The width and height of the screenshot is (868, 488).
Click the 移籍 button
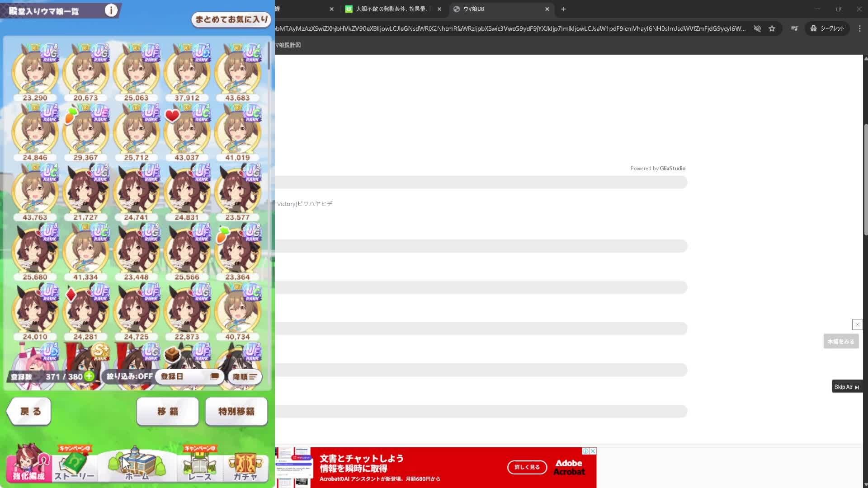[168, 411]
